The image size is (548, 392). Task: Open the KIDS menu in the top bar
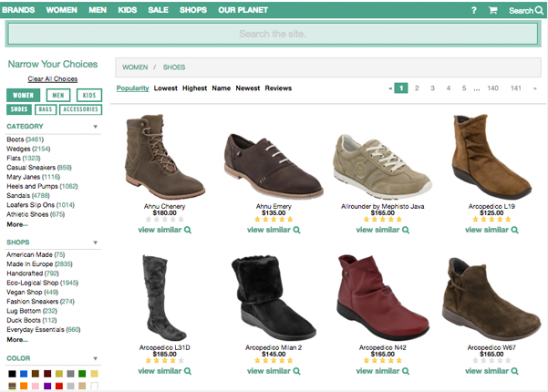pyautogui.click(x=128, y=10)
